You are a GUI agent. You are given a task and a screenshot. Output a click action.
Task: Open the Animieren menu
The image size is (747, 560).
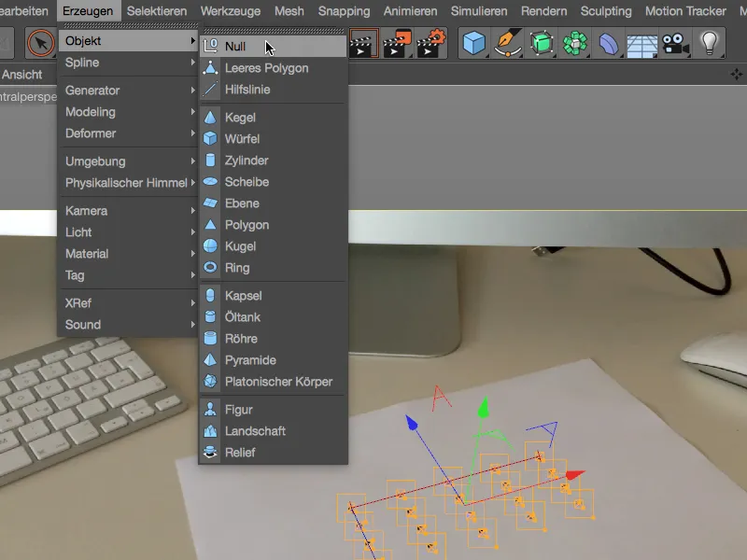coord(410,11)
